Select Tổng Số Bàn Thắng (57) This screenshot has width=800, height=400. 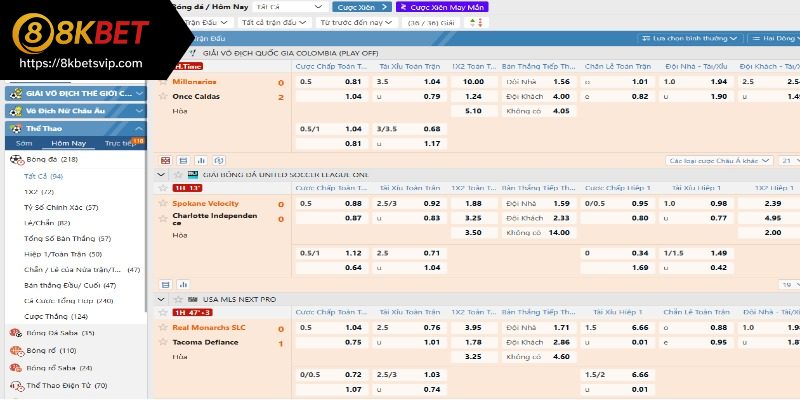67,239
